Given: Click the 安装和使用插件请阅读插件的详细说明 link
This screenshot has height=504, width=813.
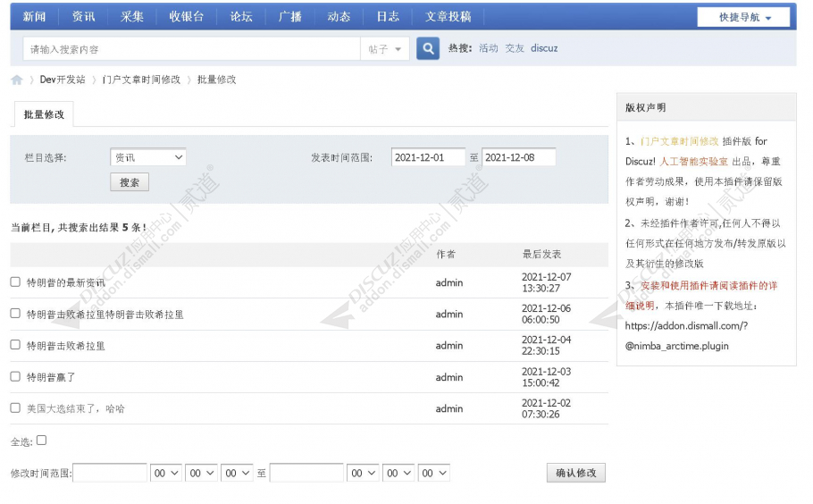Looking at the screenshot, I should [701, 296].
